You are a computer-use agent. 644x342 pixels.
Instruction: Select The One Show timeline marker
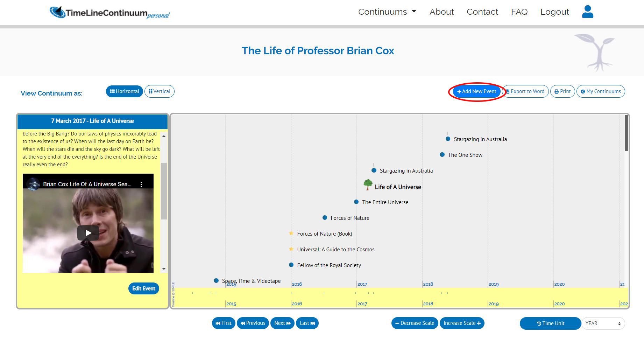coord(442,155)
